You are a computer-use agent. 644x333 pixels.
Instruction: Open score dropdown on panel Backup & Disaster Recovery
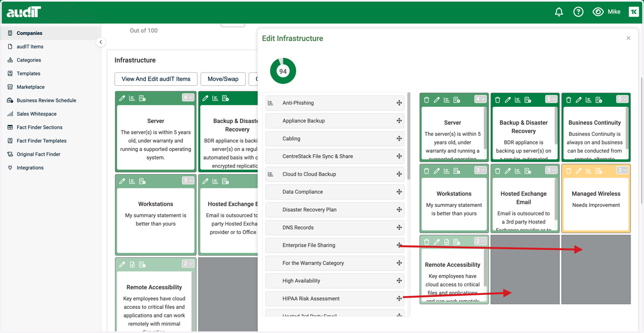[x=551, y=99]
